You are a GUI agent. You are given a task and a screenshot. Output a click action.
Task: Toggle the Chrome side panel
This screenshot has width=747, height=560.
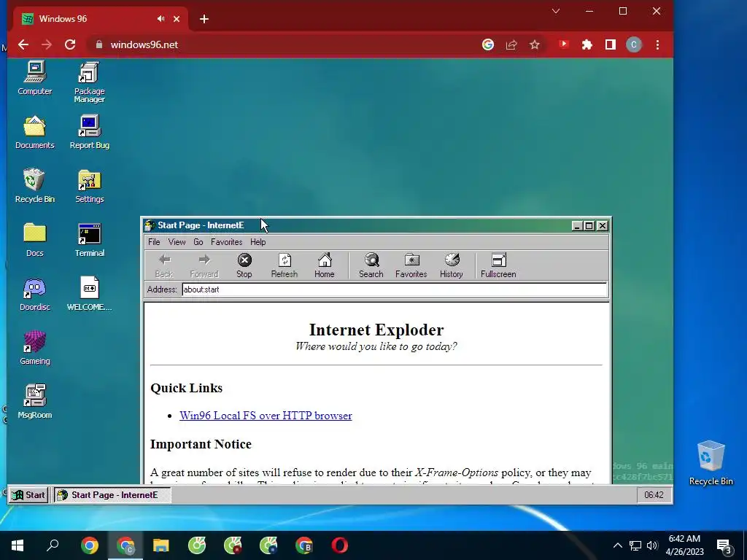(611, 44)
